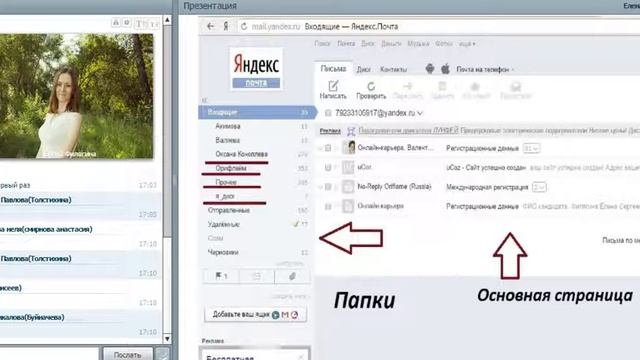Viewport: 640px width, 360px height.
Task: Click the attachments paperclip filter icon
Action: (292, 276)
